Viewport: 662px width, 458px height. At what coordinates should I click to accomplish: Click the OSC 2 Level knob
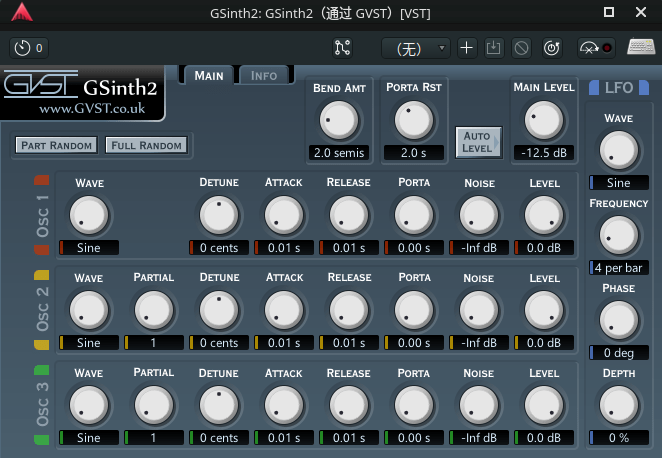(x=544, y=310)
